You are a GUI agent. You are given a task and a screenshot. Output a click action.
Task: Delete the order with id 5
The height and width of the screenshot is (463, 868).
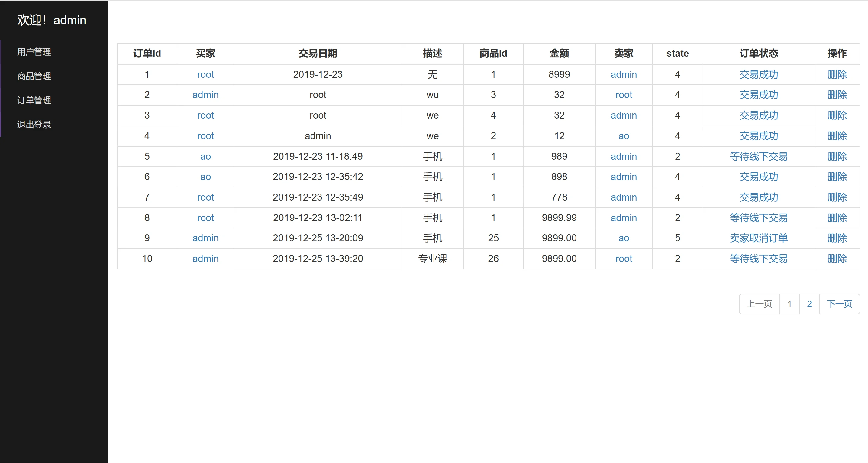(837, 156)
